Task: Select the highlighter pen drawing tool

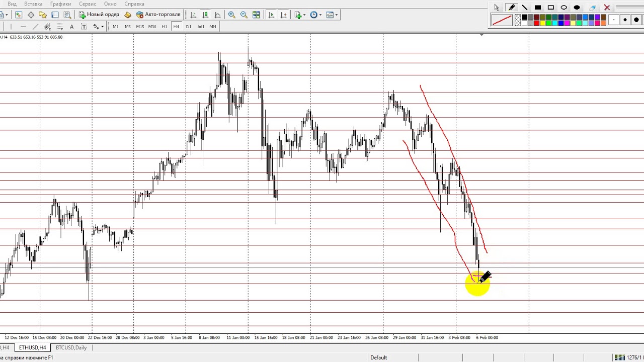Action: pos(512,8)
